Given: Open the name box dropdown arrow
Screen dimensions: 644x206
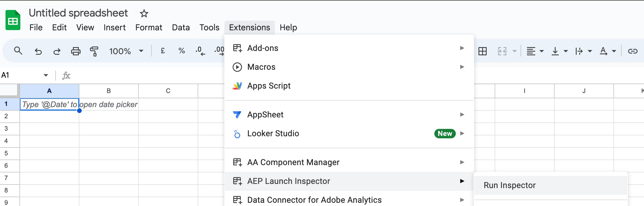Looking at the screenshot, I should tap(46, 75).
